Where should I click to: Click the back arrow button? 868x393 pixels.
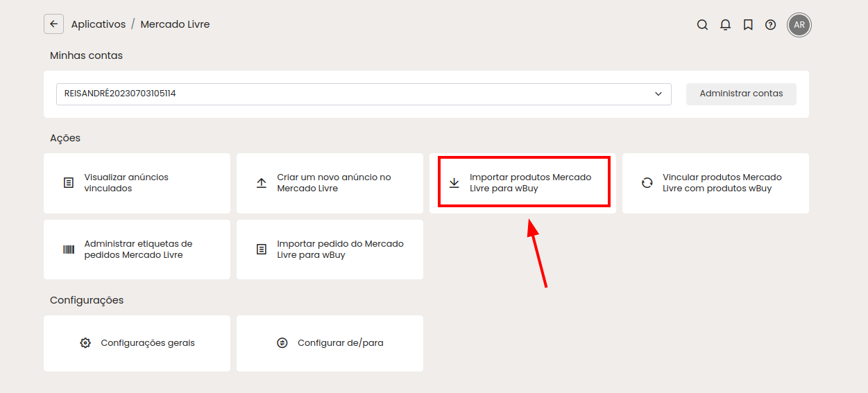tap(53, 24)
